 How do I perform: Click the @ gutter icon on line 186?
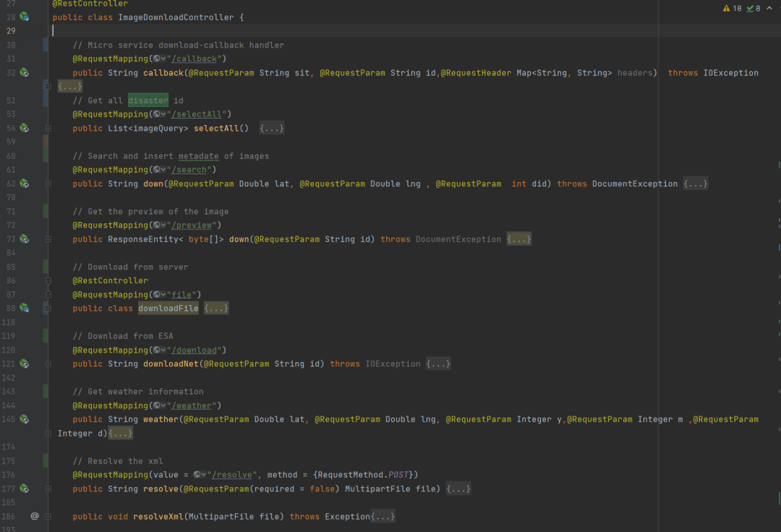coord(35,516)
